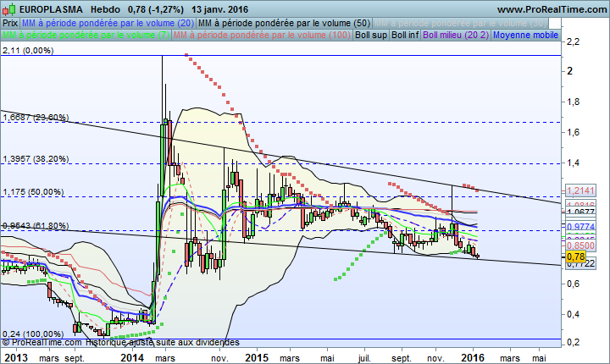
Task: Select the Boll milieu (20 2) label
Action: pyautogui.click(x=456, y=35)
